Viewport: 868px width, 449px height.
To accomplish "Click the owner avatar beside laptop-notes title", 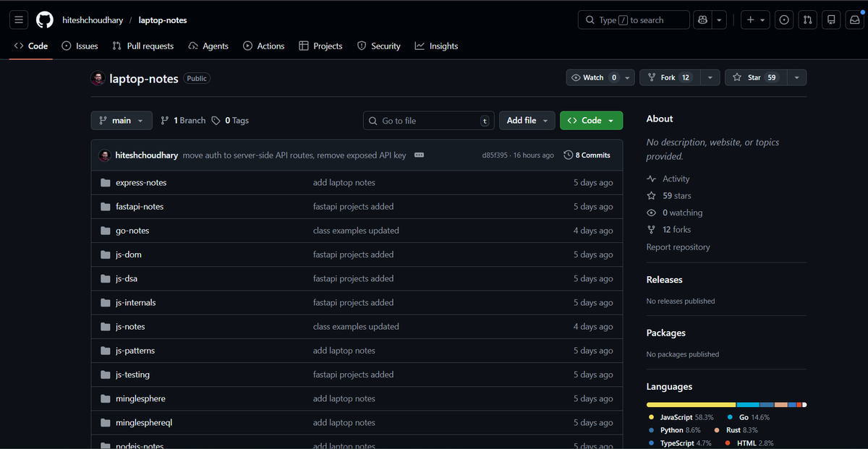I will [x=98, y=78].
